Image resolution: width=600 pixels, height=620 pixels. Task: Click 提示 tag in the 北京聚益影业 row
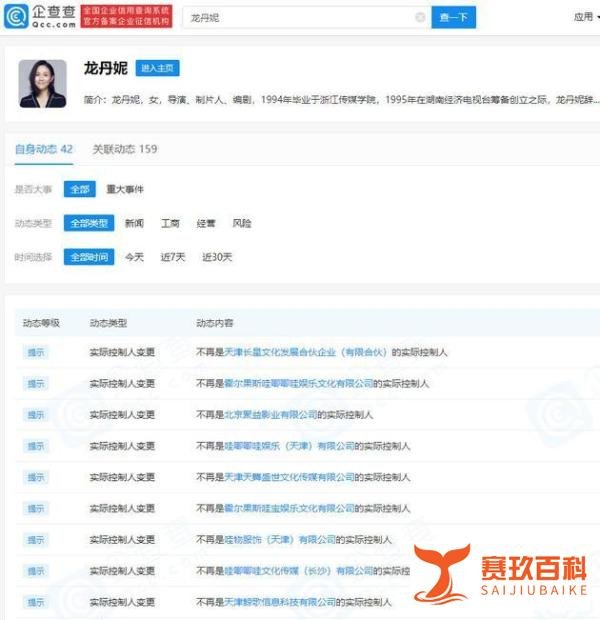click(x=36, y=415)
